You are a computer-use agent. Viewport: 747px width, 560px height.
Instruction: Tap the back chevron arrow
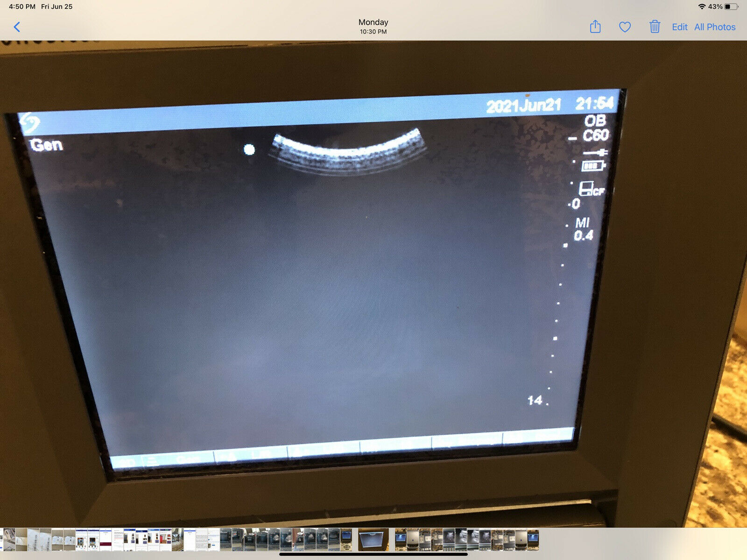point(17,27)
